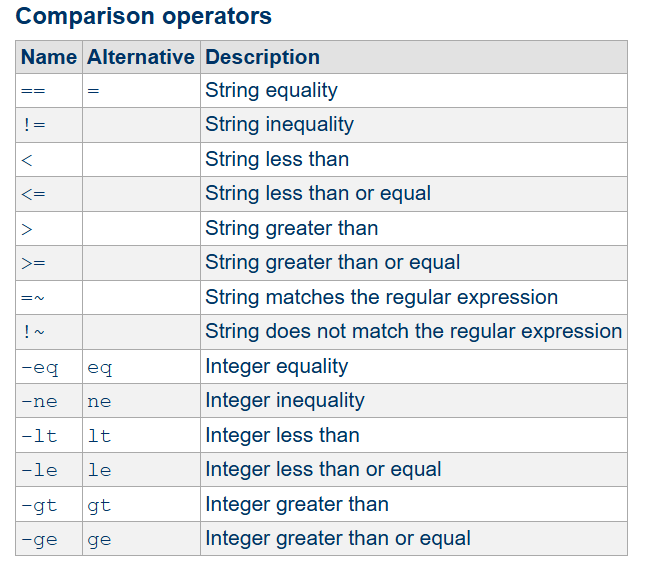Click the -eq operator cell
Viewport: 658px width, 581px height.
coord(39,367)
